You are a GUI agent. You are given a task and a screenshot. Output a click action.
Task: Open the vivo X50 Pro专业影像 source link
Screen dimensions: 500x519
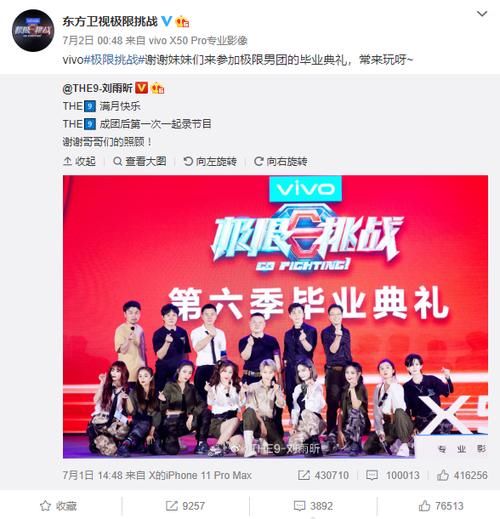coord(198,41)
